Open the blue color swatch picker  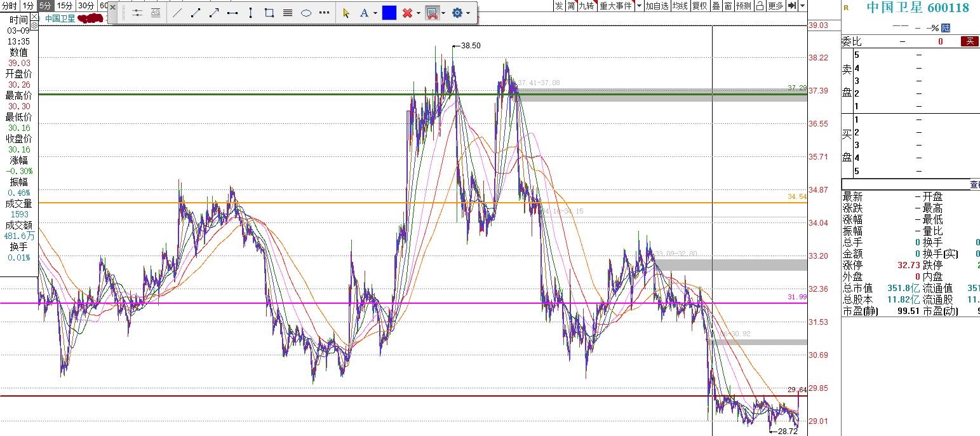tap(389, 13)
